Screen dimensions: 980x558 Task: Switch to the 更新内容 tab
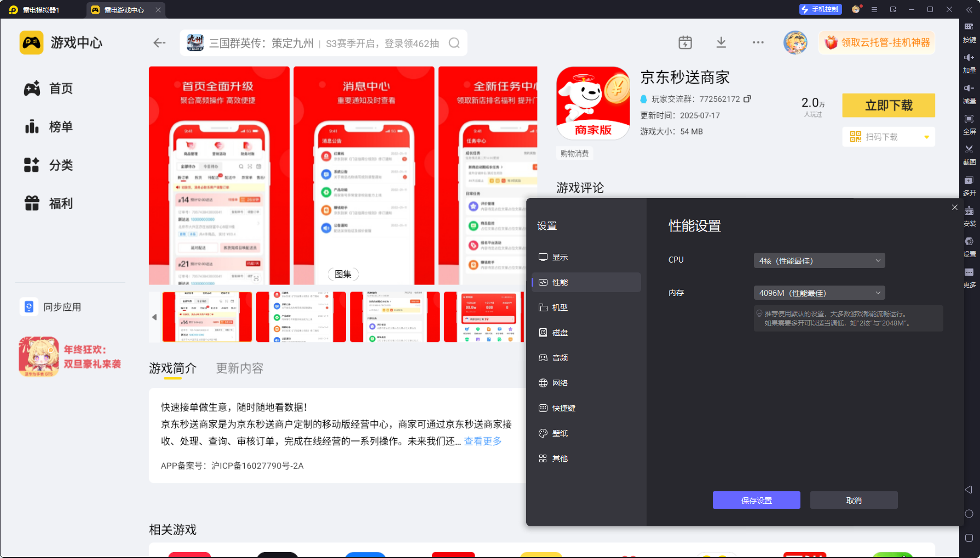pyautogui.click(x=240, y=368)
